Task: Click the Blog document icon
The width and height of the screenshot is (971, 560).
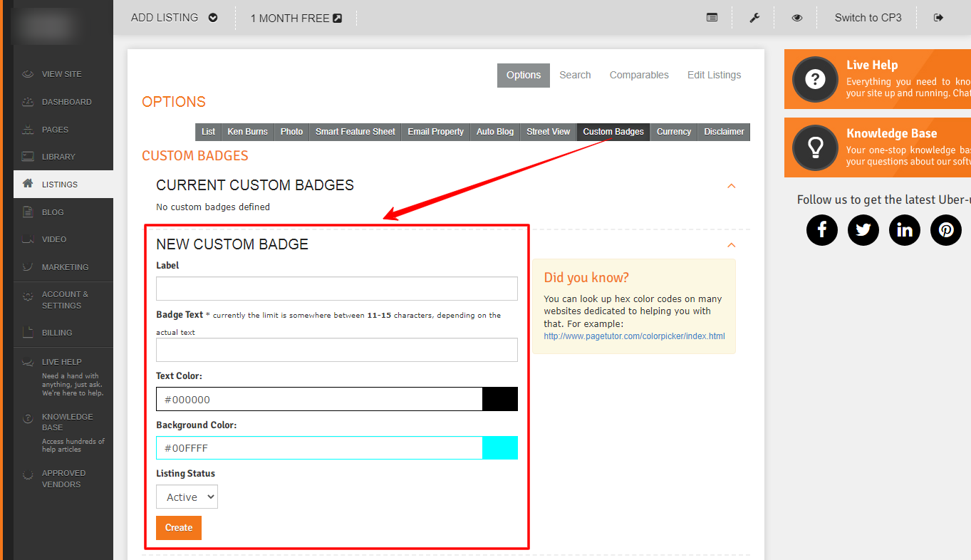Action: coord(28,212)
